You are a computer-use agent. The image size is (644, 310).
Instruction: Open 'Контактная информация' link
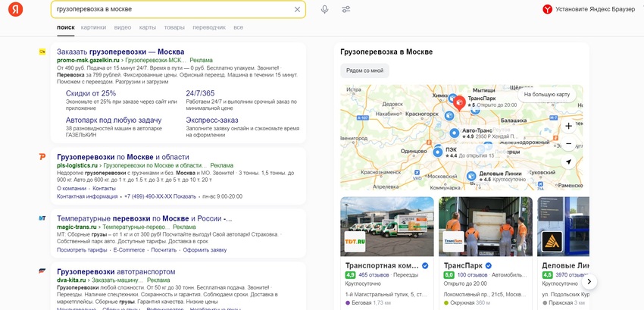point(87,196)
